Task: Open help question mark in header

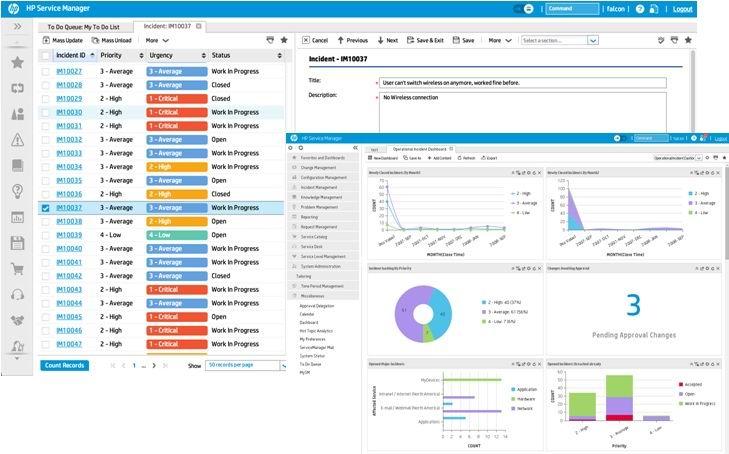Action: pyautogui.click(x=640, y=9)
